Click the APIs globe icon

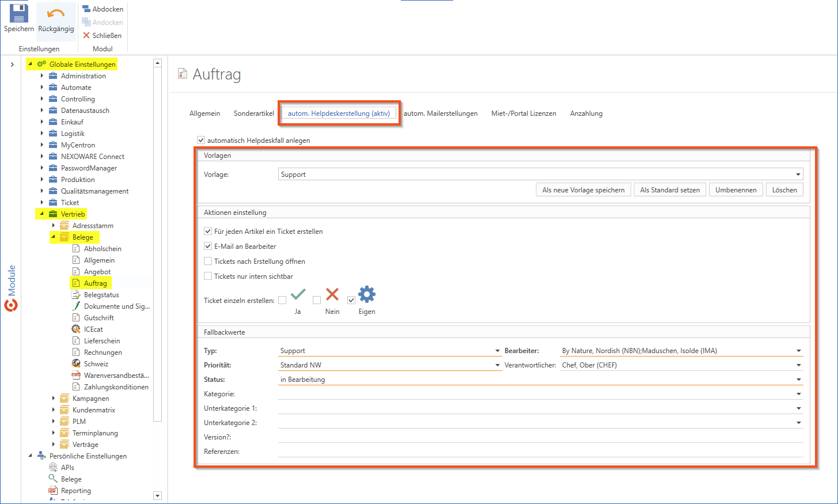tap(53, 467)
